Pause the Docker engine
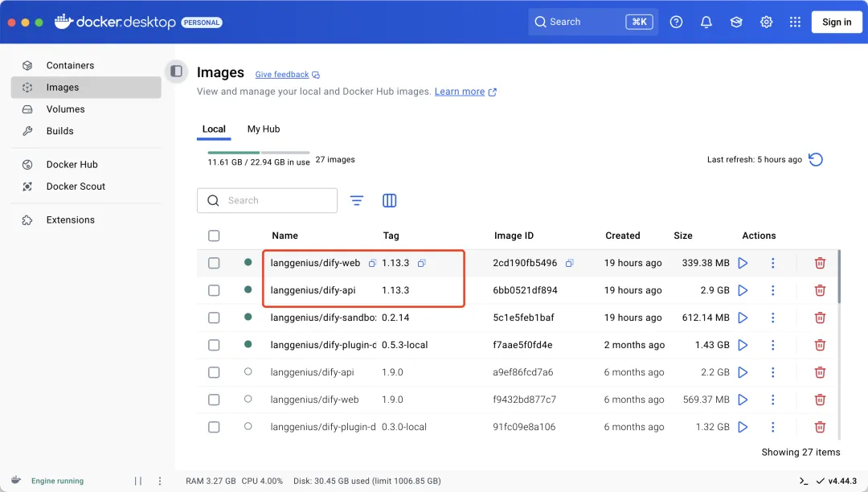Viewport: 868px width, 492px height. [x=138, y=481]
